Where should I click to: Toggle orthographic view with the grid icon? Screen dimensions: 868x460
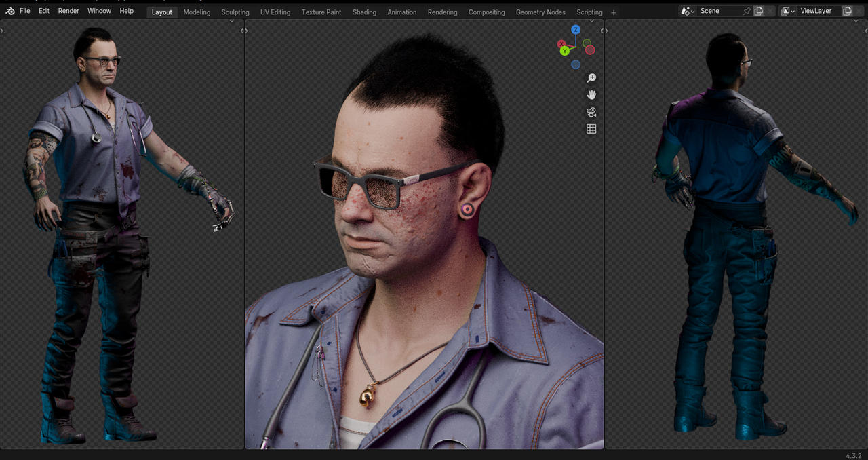tap(590, 129)
